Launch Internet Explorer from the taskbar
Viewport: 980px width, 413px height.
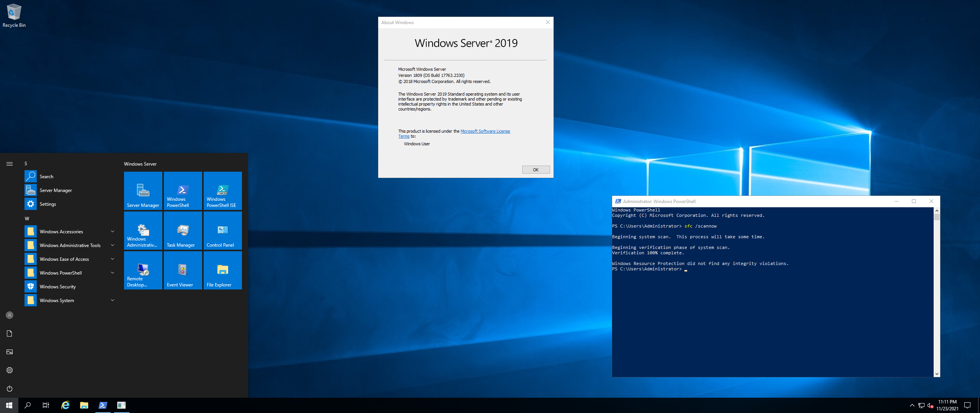click(x=65, y=405)
